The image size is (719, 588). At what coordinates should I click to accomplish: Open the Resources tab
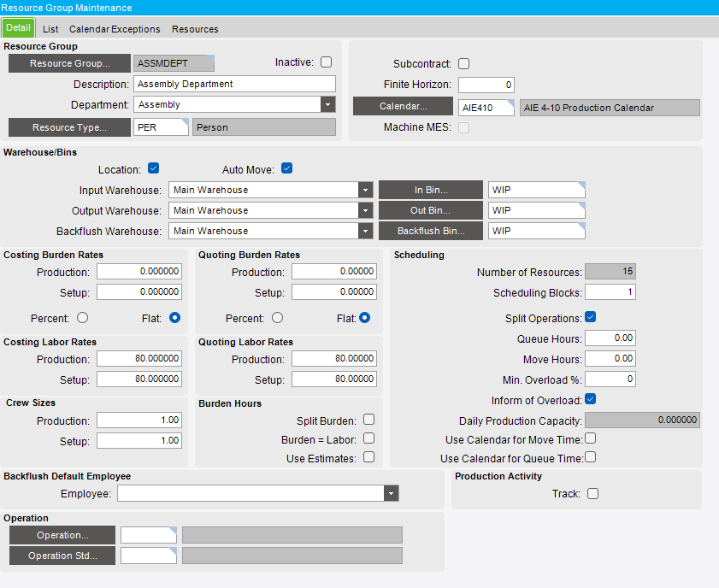click(x=195, y=29)
